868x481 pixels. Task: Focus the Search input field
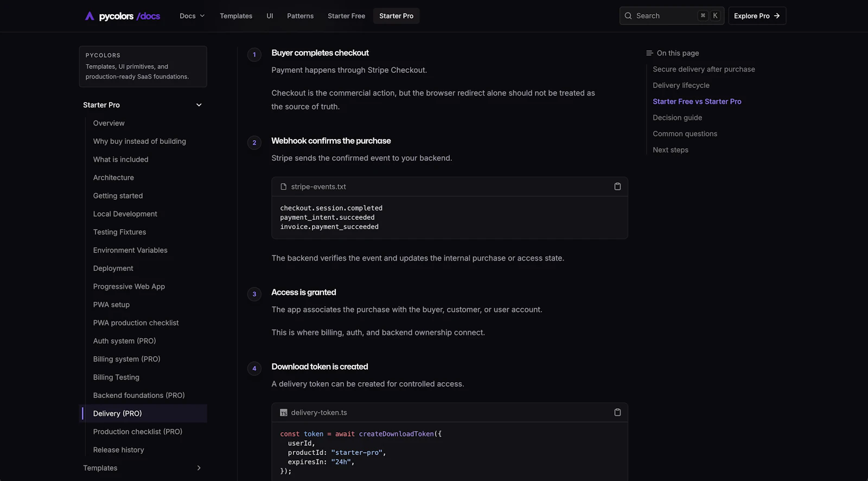[672, 16]
